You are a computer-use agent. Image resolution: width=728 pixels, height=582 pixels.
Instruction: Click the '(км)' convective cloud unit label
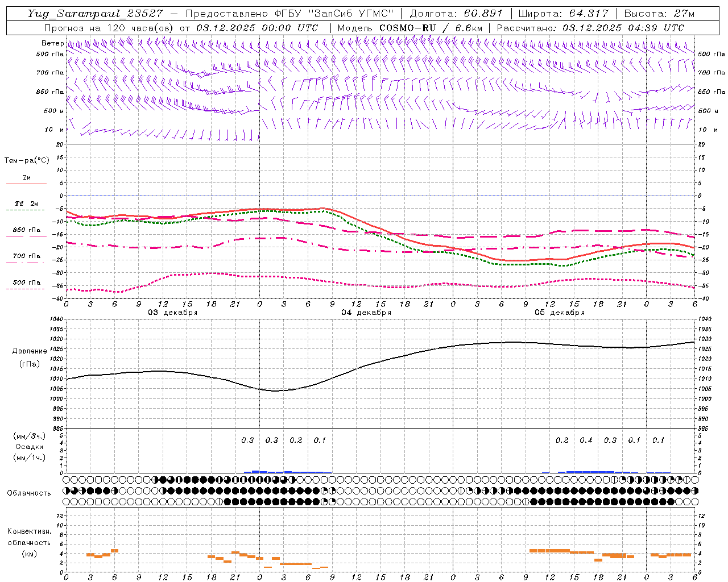click(x=30, y=554)
